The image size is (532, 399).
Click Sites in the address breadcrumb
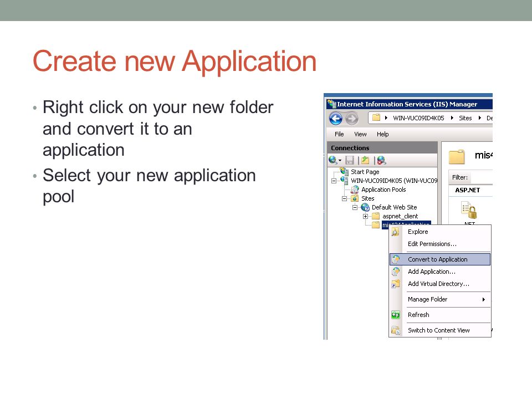[x=465, y=118]
